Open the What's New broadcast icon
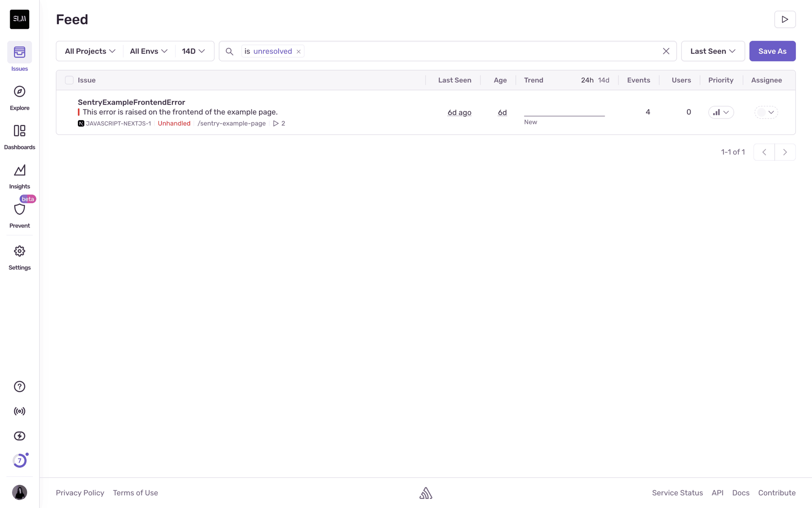This screenshot has height=508, width=812. [19, 411]
